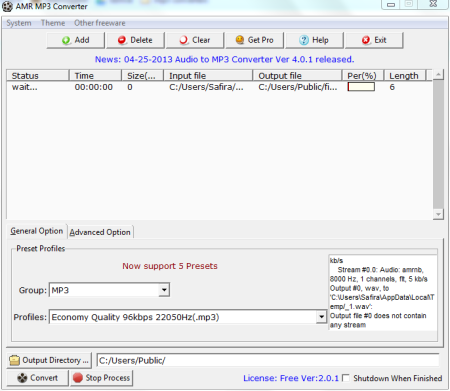
Task: Click the Get Pro smiley icon
Action: [240, 40]
